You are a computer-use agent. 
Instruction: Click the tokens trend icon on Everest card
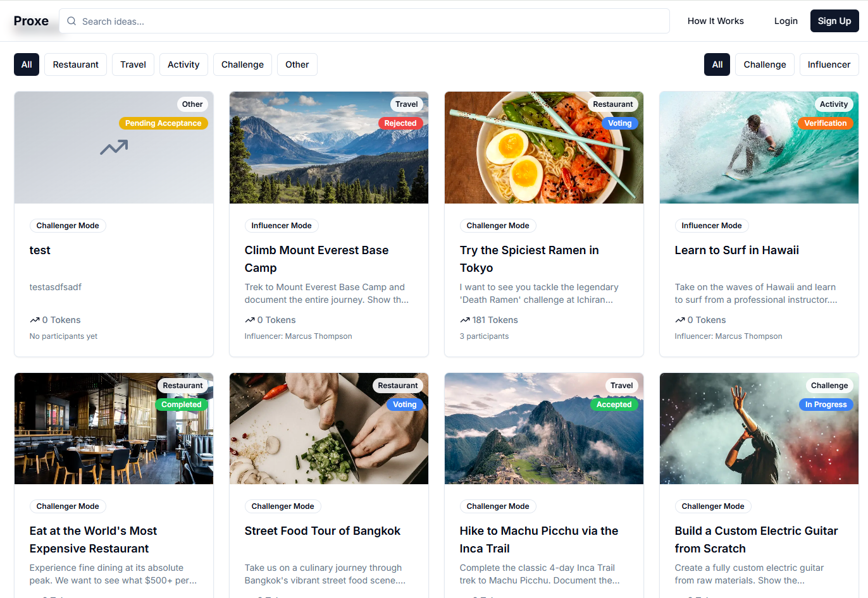(x=250, y=320)
